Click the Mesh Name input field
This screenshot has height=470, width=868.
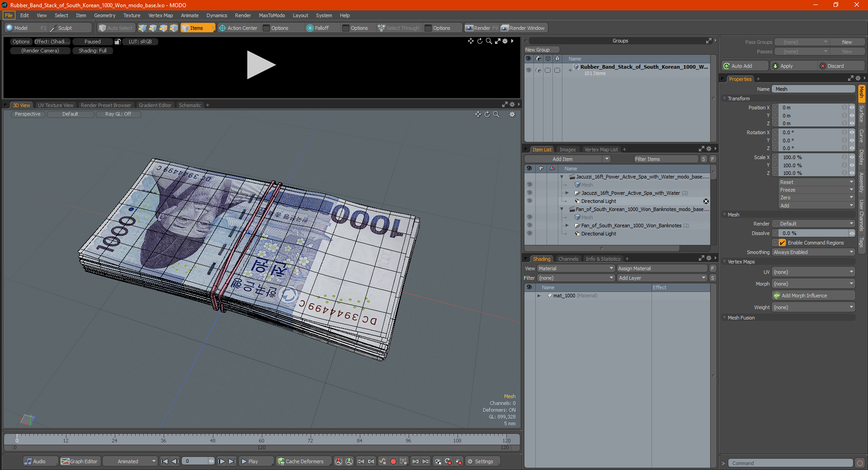click(813, 89)
